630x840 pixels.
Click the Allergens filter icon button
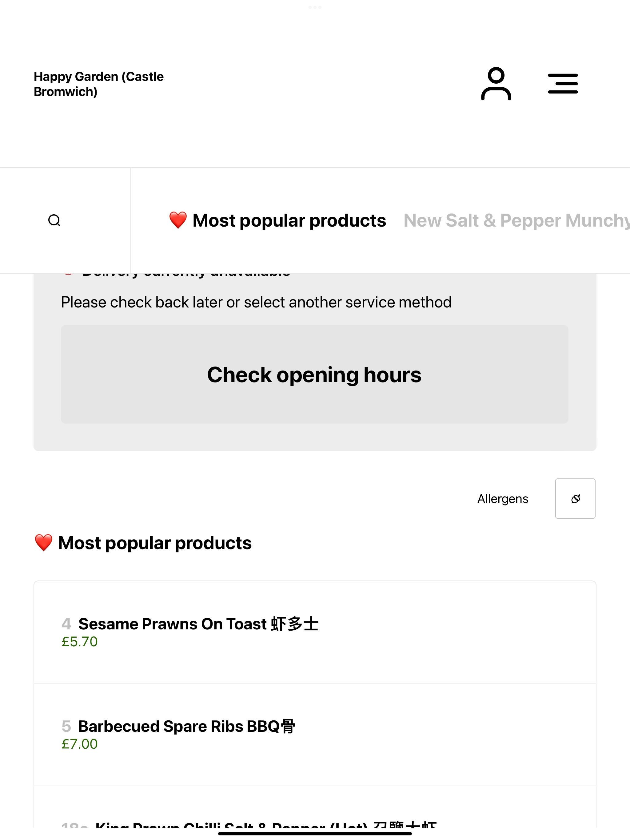point(575,498)
